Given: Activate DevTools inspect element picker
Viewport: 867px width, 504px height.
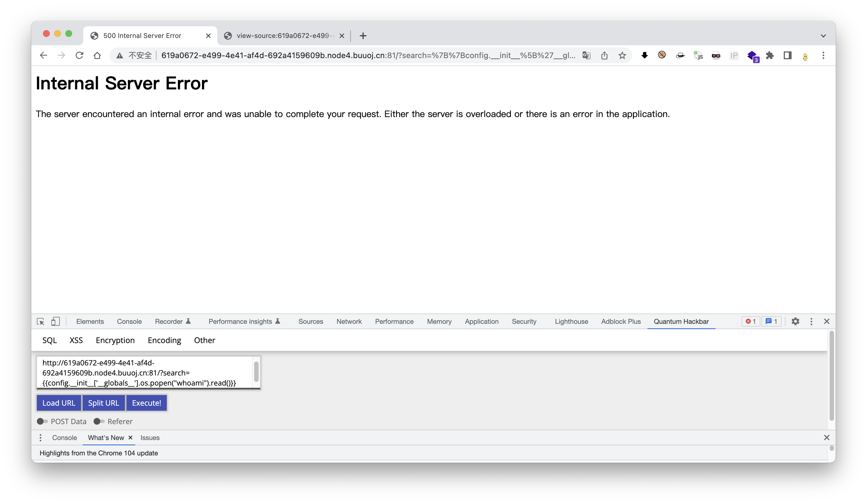Looking at the screenshot, I should [x=41, y=321].
